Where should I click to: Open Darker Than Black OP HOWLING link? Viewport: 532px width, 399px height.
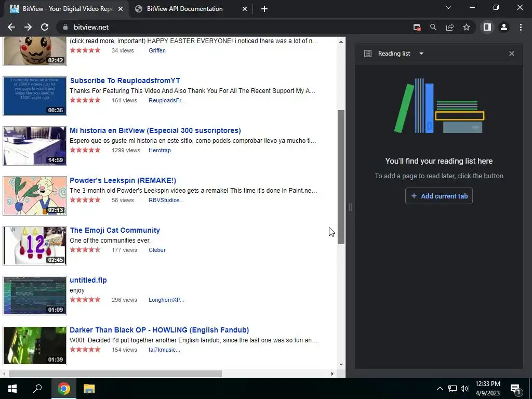(x=159, y=330)
